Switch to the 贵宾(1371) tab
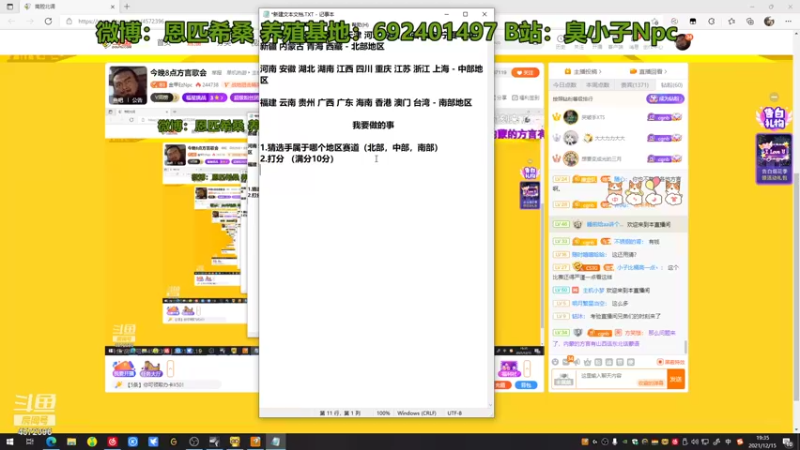The height and width of the screenshot is (450, 800). click(634, 85)
